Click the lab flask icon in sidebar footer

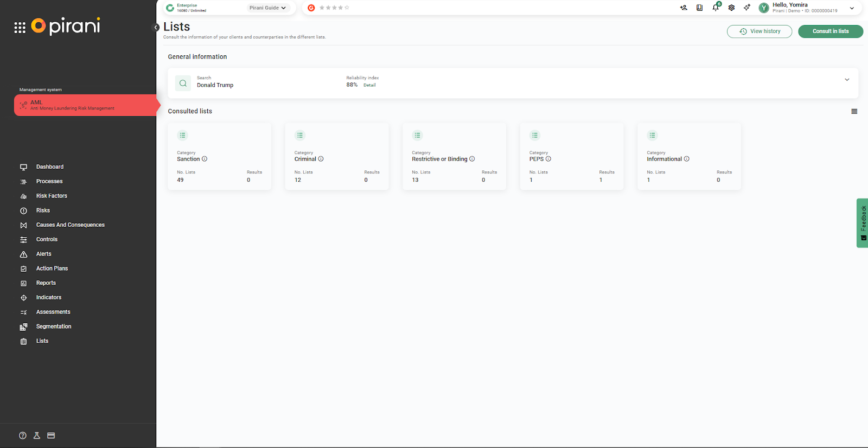tap(37, 436)
